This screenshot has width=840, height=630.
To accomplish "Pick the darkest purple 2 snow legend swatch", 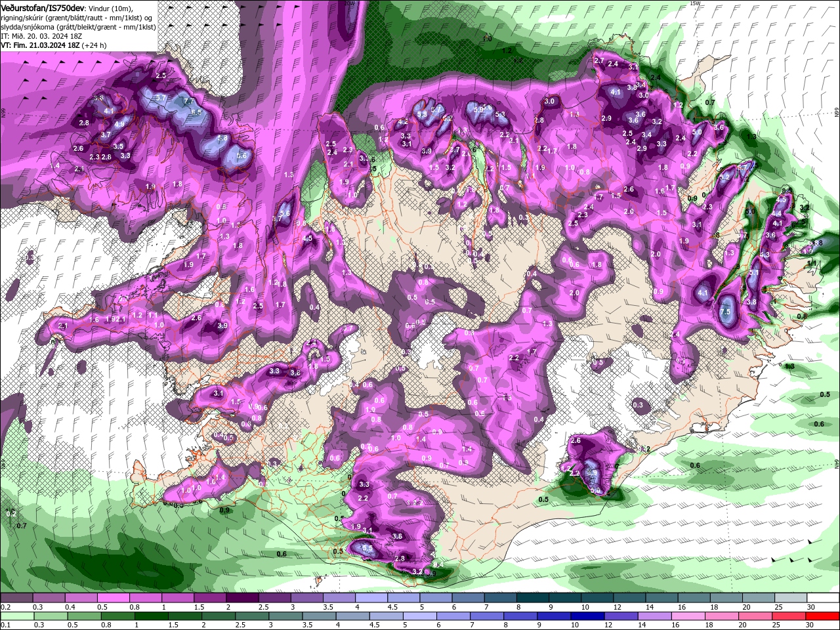I will [x=241, y=598].
